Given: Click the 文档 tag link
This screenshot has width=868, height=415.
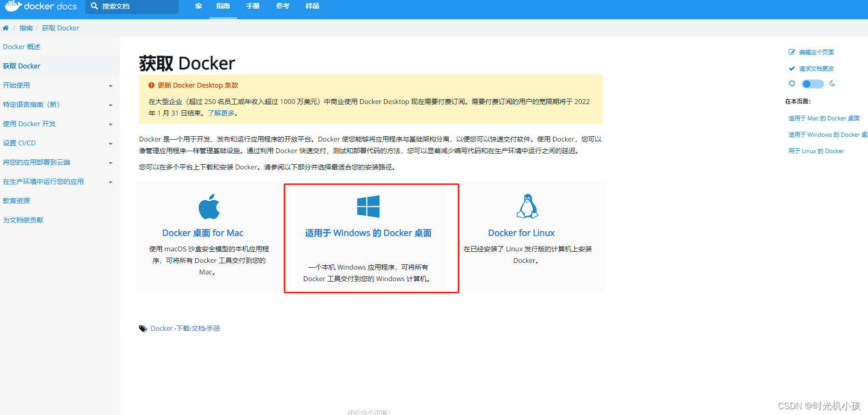Looking at the screenshot, I should click(198, 328).
